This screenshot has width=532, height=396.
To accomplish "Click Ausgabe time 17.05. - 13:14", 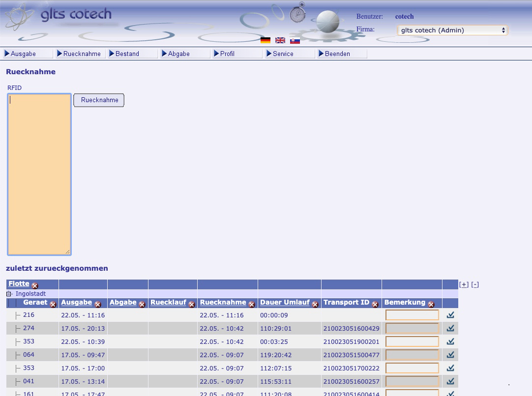I will pyautogui.click(x=83, y=381).
